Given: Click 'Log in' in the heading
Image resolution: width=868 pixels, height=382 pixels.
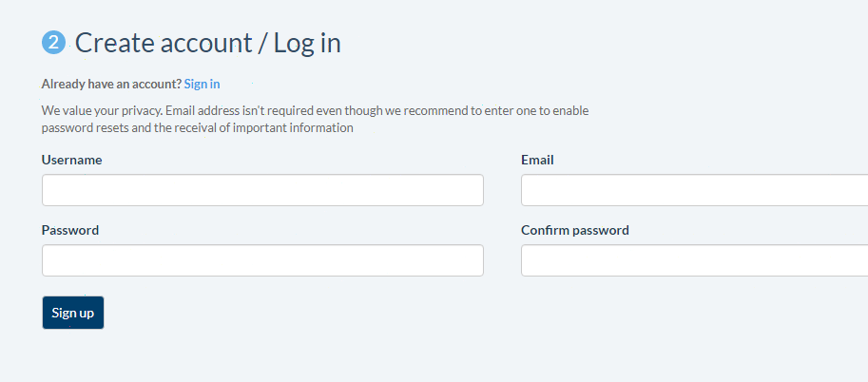Looking at the screenshot, I should 307,43.
